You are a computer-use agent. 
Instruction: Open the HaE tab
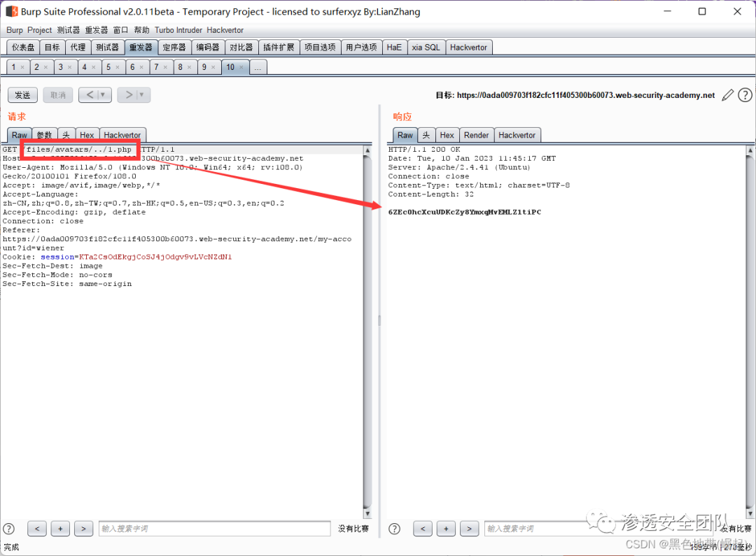(x=394, y=48)
